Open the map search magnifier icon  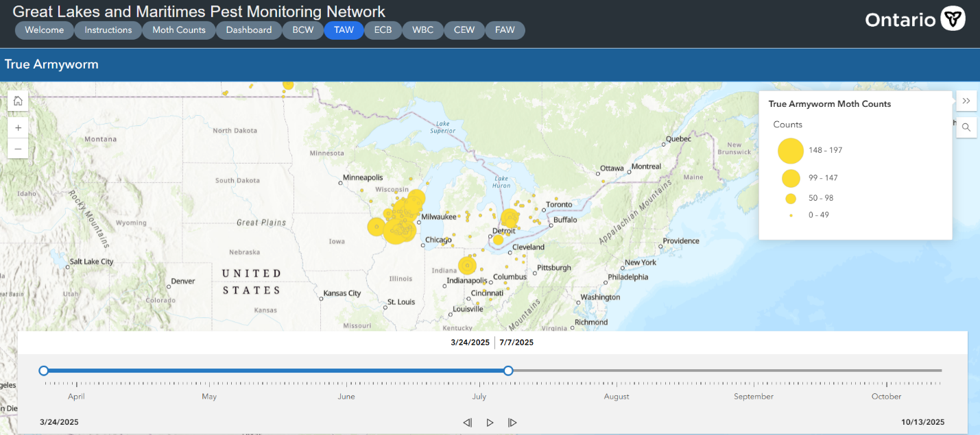pyautogui.click(x=966, y=127)
